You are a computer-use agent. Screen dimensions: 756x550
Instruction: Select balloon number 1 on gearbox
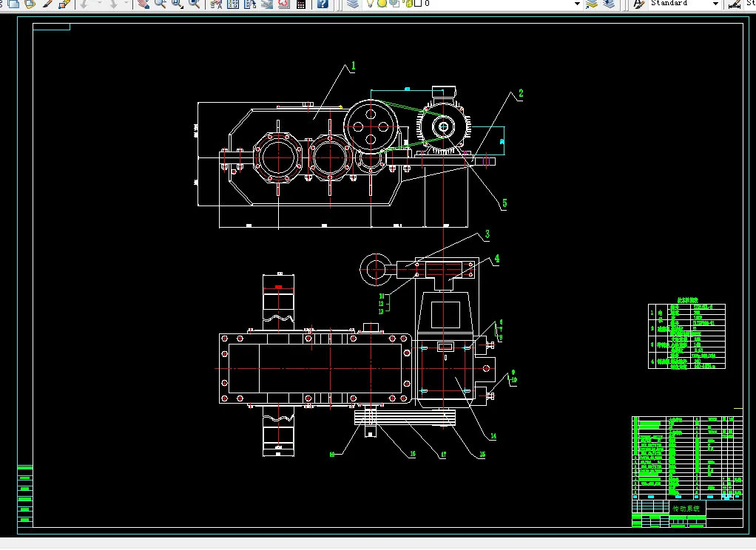[354, 66]
